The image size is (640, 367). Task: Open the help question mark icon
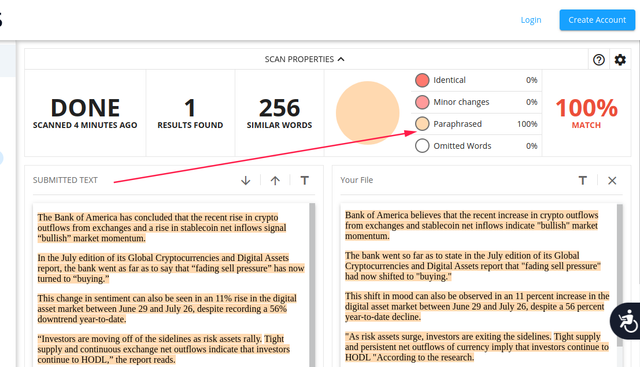(599, 60)
